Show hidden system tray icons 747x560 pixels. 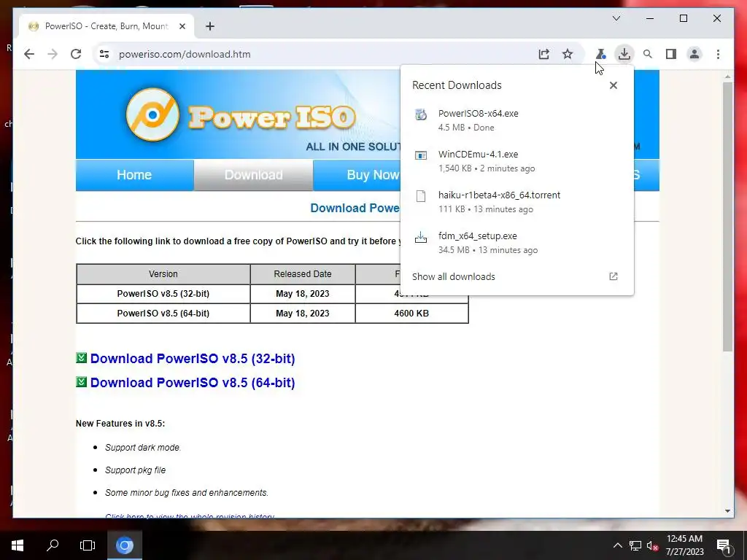pos(617,545)
